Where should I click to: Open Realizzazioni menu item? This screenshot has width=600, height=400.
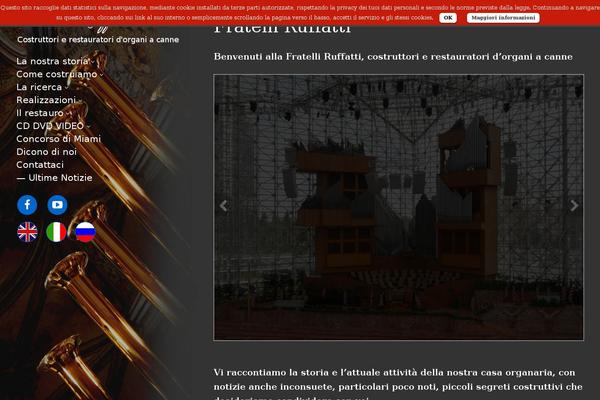[x=46, y=100]
